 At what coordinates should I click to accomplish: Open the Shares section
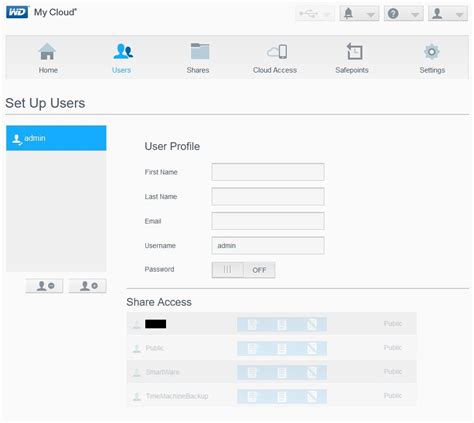(x=198, y=58)
